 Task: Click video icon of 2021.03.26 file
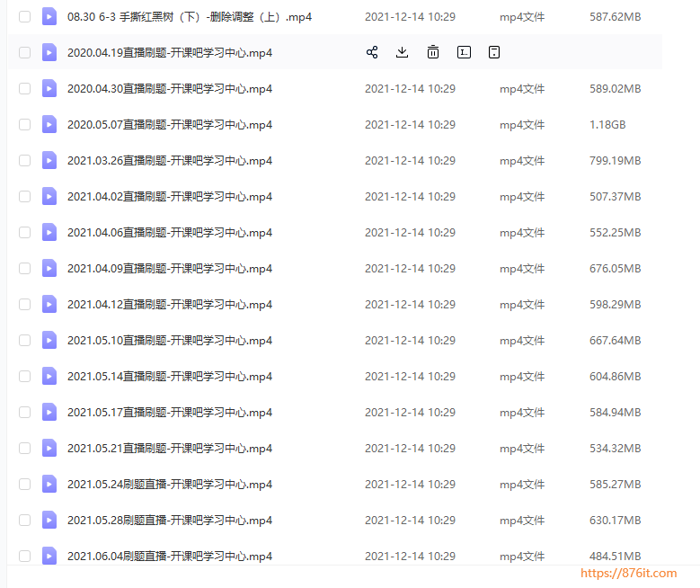pos(49,160)
